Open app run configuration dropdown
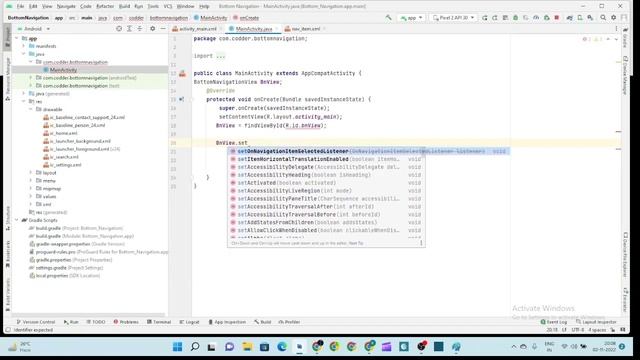 coord(411,18)
